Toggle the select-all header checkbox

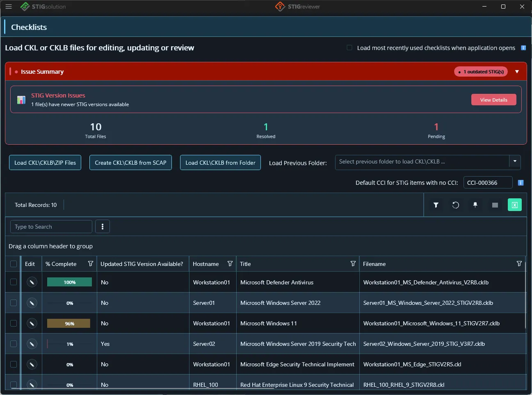coord(14,264)
